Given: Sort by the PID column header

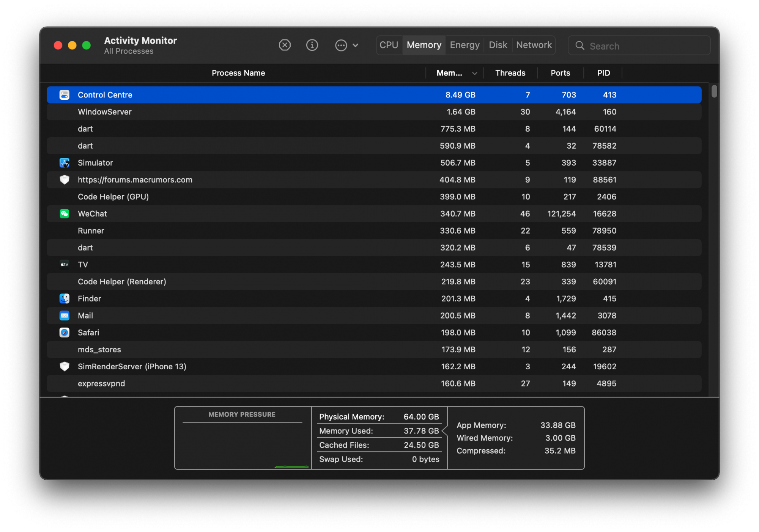Looking at the screenshot, I should [603, 73].
